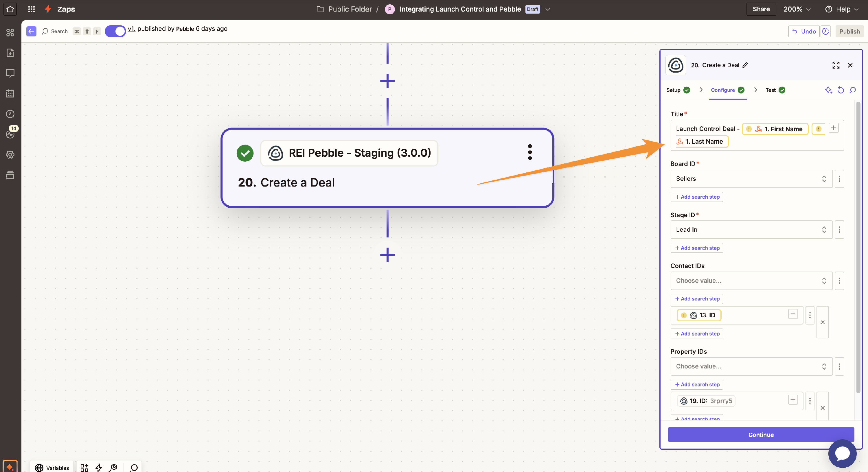Click Add search step under Board ID
The image size is (868, 472).
pos(697,197)
